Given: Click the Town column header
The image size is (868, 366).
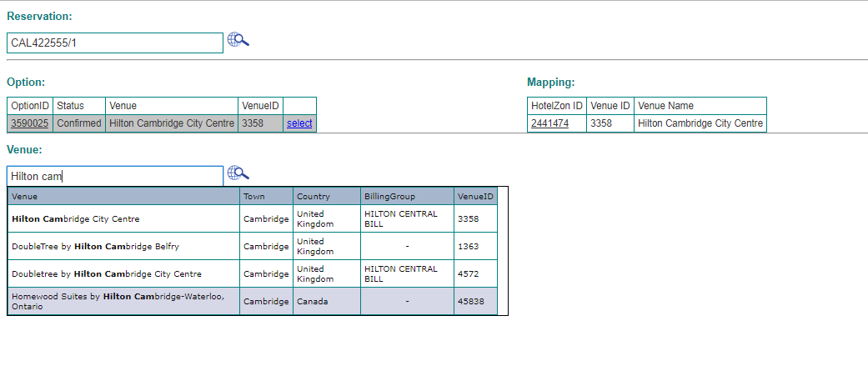Looking at the screenshot, I should point(267,197).
